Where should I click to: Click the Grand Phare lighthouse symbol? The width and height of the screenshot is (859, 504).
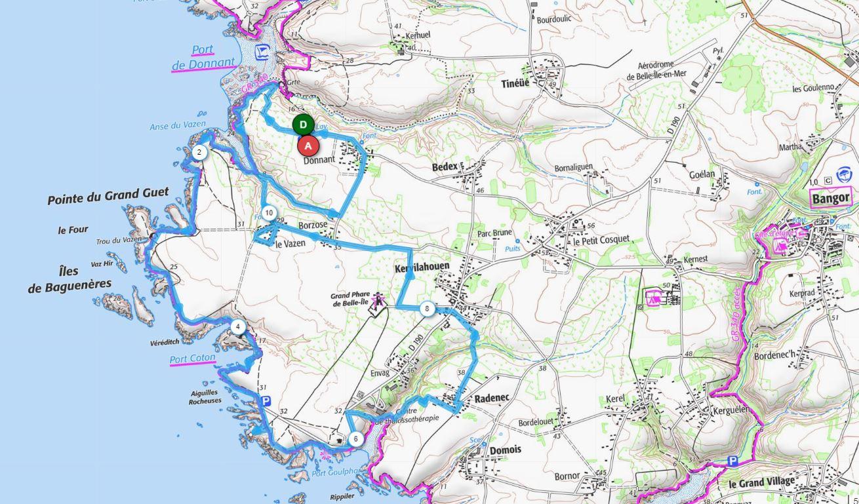(x=378, y=301)
